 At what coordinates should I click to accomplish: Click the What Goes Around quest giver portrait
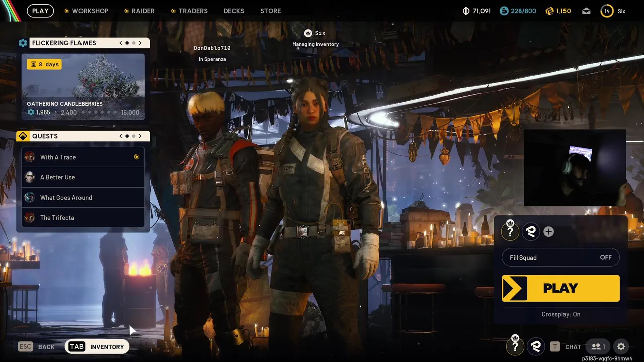pyautogui.click(x=30, y=197)
